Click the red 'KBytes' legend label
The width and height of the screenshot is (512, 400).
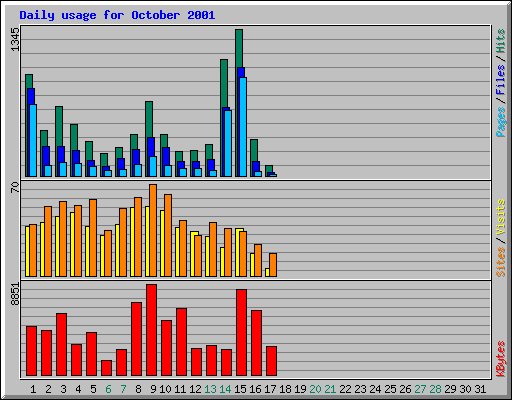(501, 359)
